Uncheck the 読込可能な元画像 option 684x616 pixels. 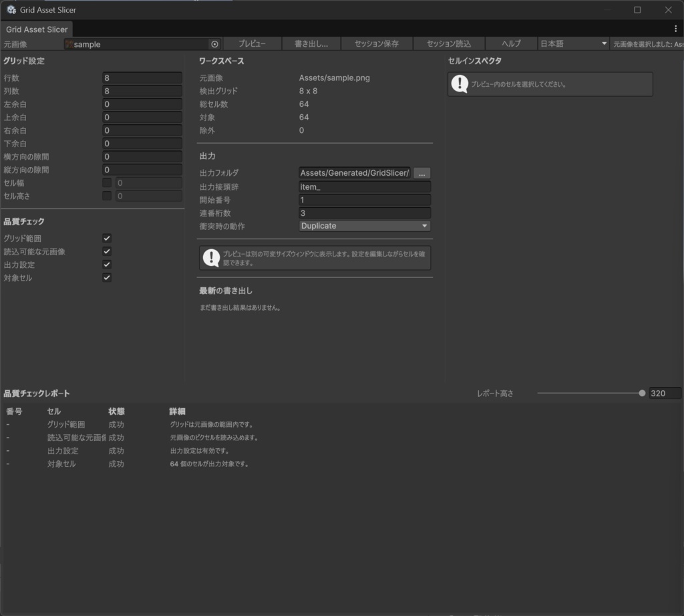(x=106, y=251)
